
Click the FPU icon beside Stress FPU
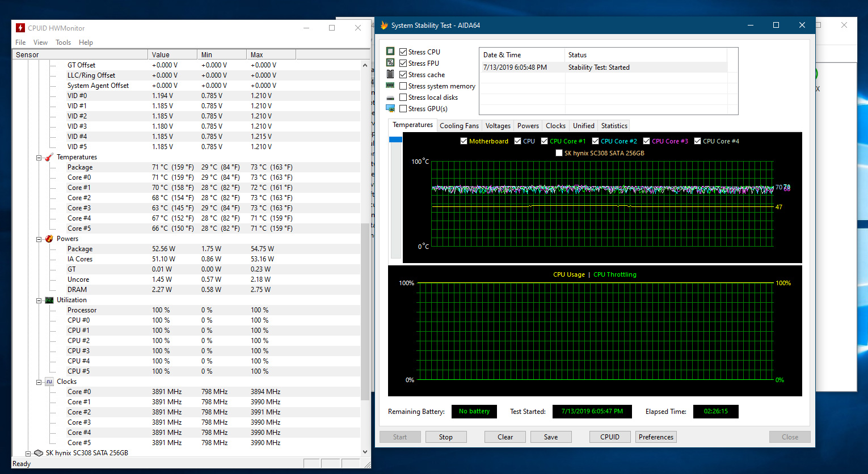(x=390, y=62)
